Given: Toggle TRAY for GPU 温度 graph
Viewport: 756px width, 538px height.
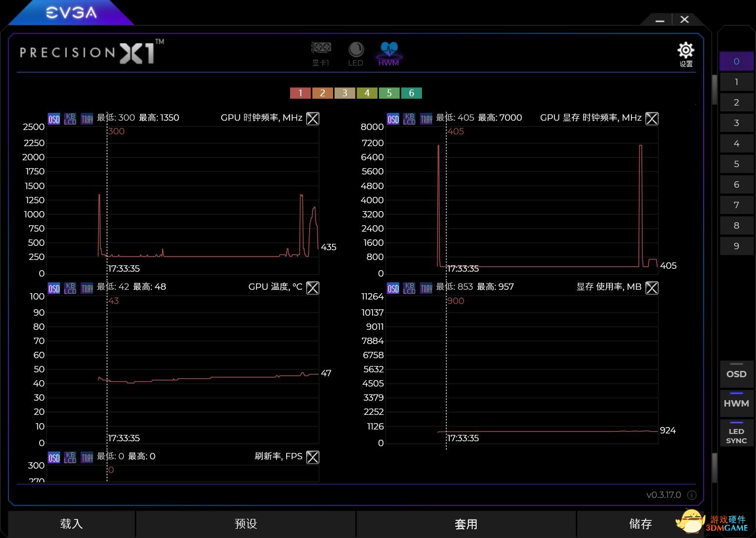Looking at the screenshot, I should 87,288.
